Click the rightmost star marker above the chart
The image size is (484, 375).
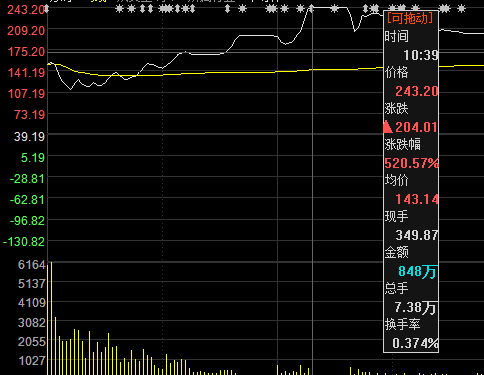click(x=461, y=9)
